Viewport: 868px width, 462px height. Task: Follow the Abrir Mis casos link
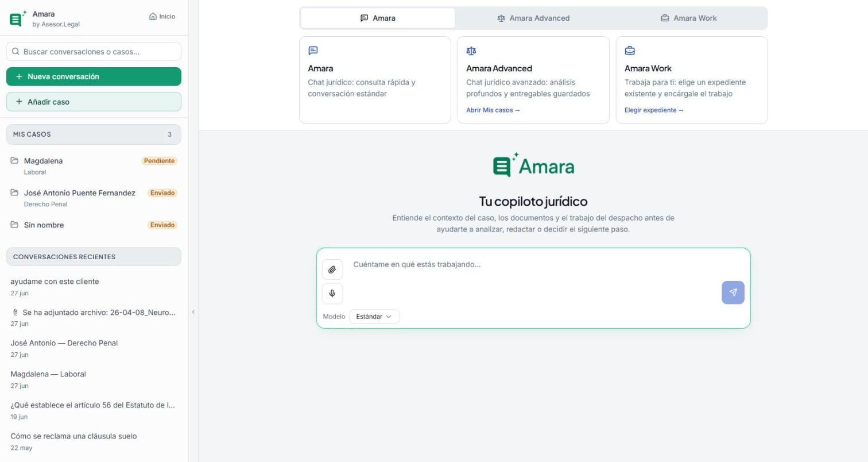click(x=493, y=110)
